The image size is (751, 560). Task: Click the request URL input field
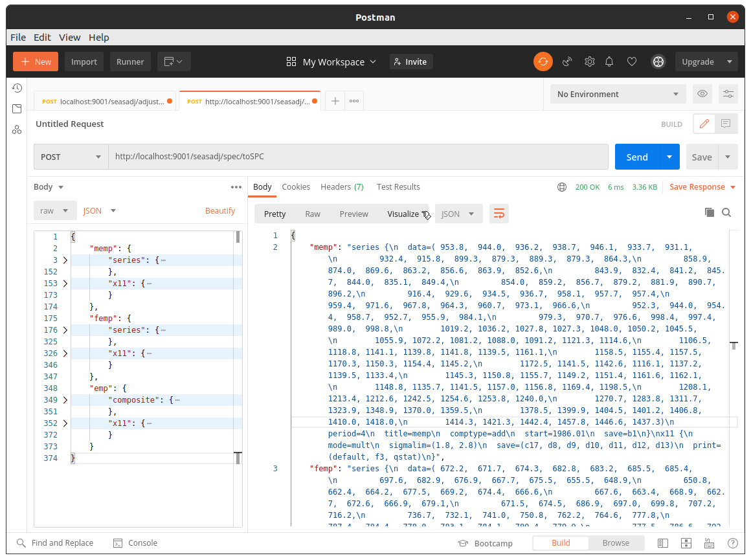pyautogui.click(x=358, y=157)
